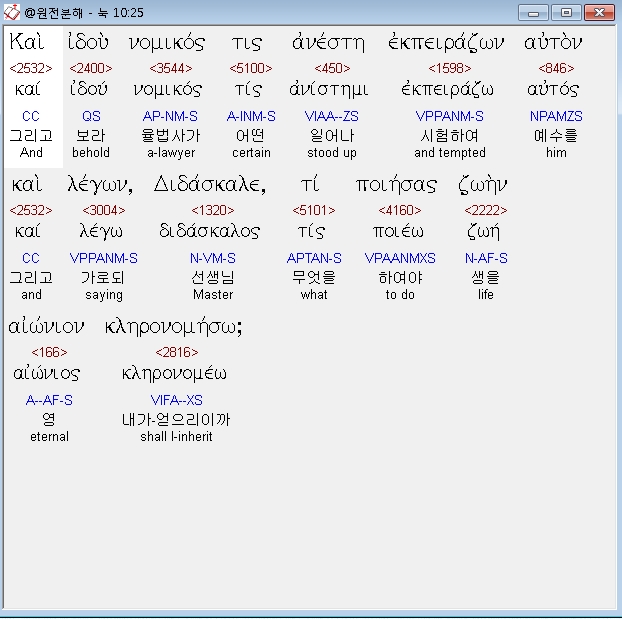Click the English gloss "to do"

(x=400, y=294)
